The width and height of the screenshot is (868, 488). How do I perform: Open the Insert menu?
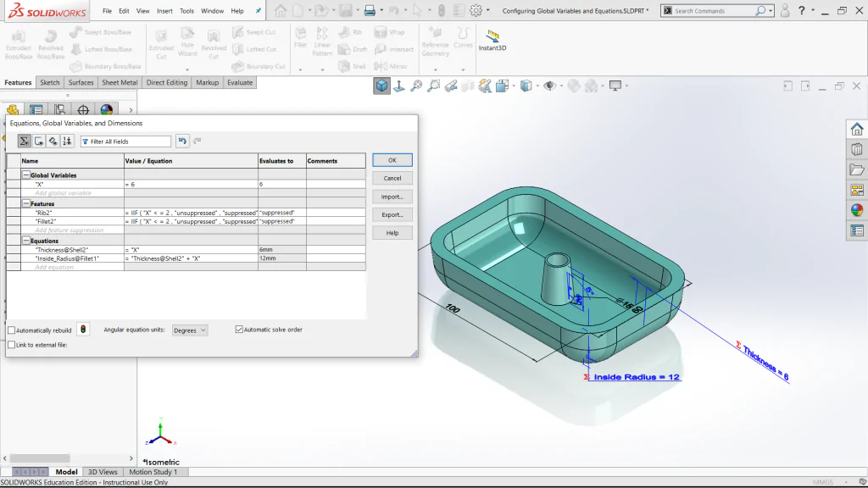(164, 10)
